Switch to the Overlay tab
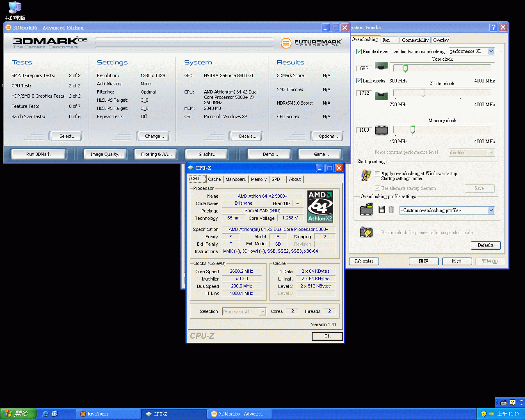This screenshot has height=420, width=525. (x=441, y=40)
